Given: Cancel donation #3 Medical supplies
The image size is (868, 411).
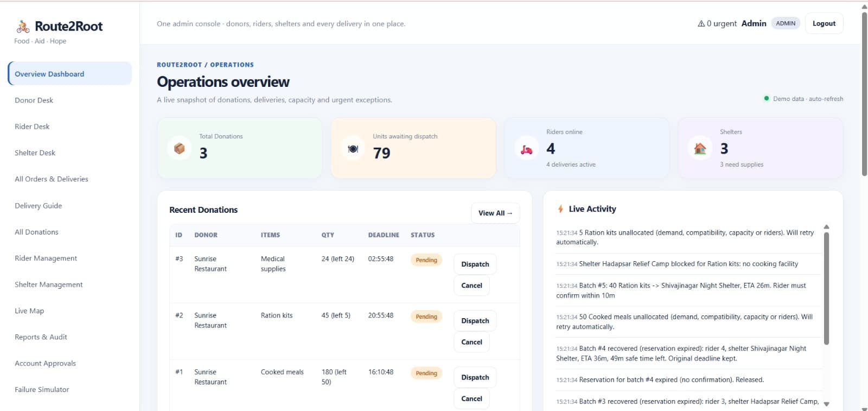Looking at the screenshot, I should (471, 285).
